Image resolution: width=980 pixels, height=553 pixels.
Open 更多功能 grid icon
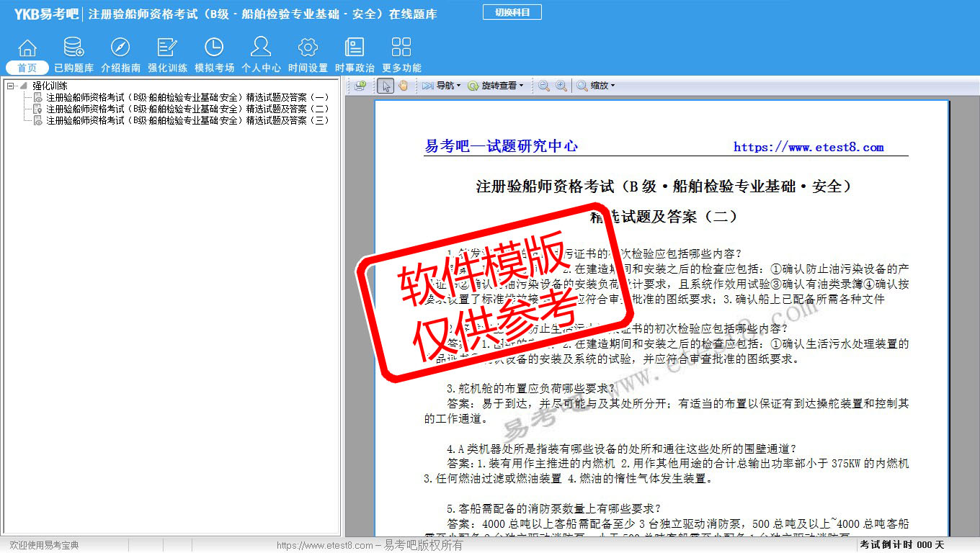(x=401, y=48)
